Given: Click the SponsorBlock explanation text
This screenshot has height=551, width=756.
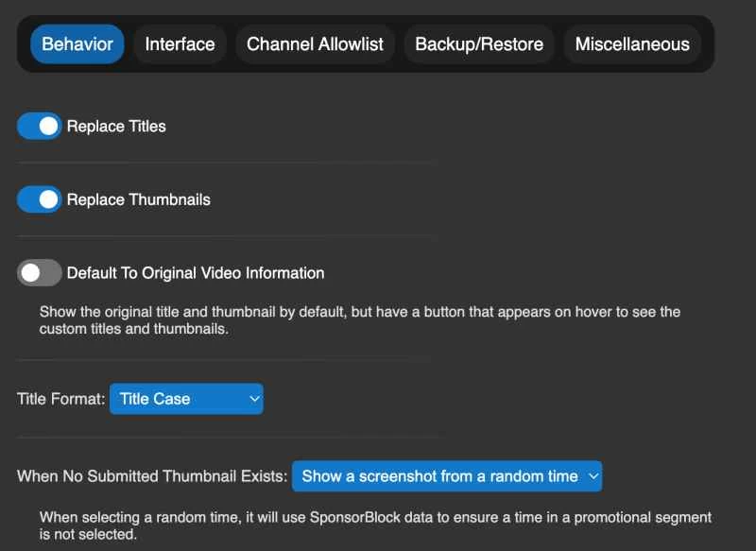Looking at the screenshot, I should (373, 525).
